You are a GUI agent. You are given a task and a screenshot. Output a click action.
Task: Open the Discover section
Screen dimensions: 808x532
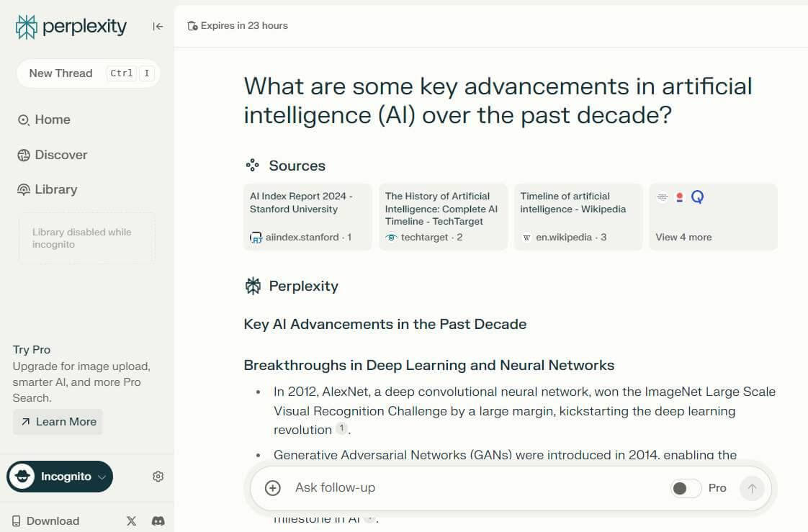52,155
